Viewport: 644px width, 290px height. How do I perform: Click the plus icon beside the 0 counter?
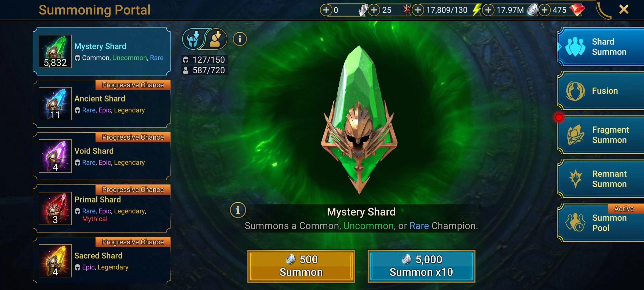tap(326, 10)
